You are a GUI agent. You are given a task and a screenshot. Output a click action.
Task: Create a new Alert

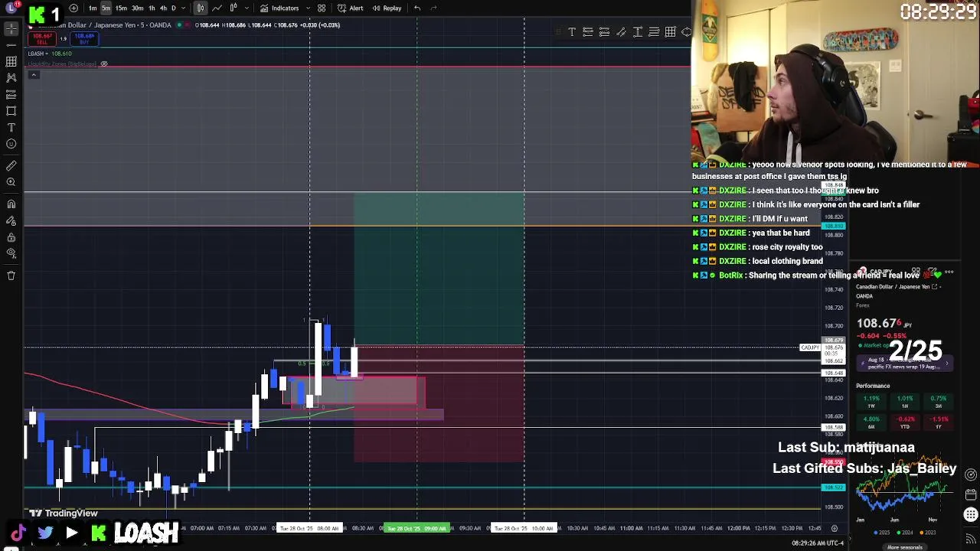351,8
